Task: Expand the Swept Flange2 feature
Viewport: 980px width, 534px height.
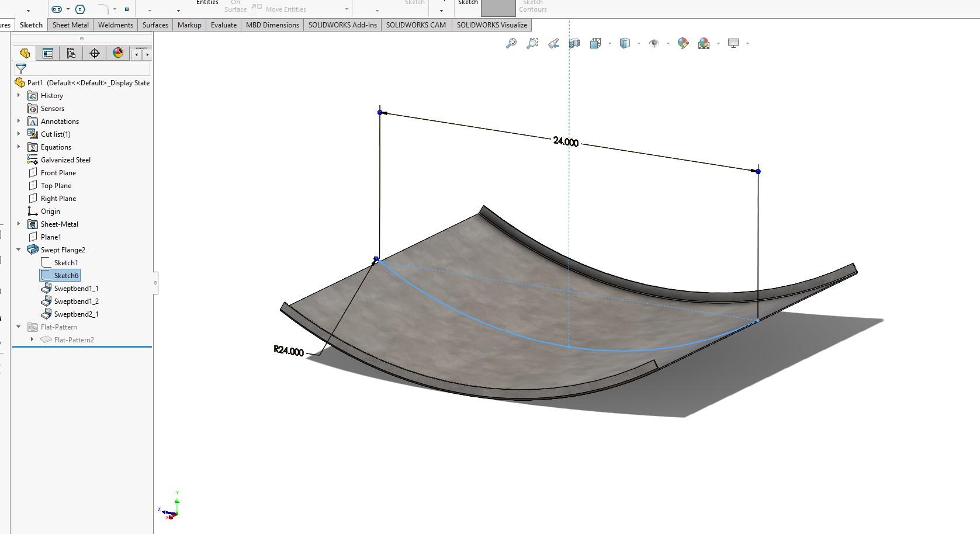Action: click(x=18, y=249)
